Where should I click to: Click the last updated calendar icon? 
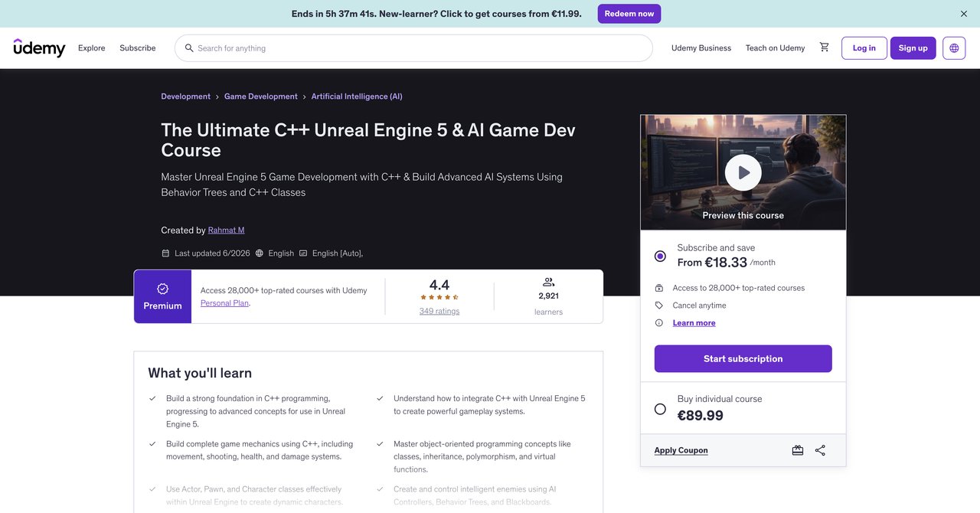tap(165, 253)
